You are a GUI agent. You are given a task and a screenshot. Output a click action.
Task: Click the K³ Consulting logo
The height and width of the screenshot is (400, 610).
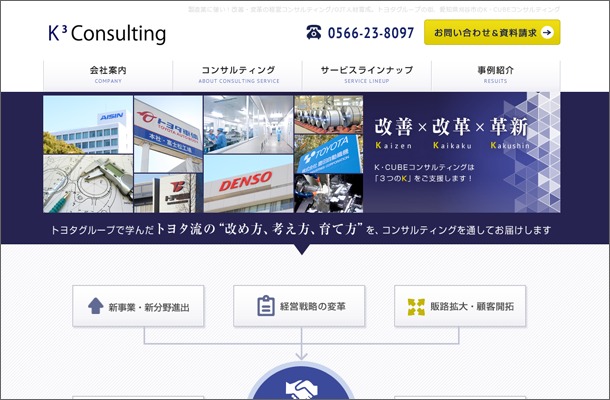coord(107,33)
